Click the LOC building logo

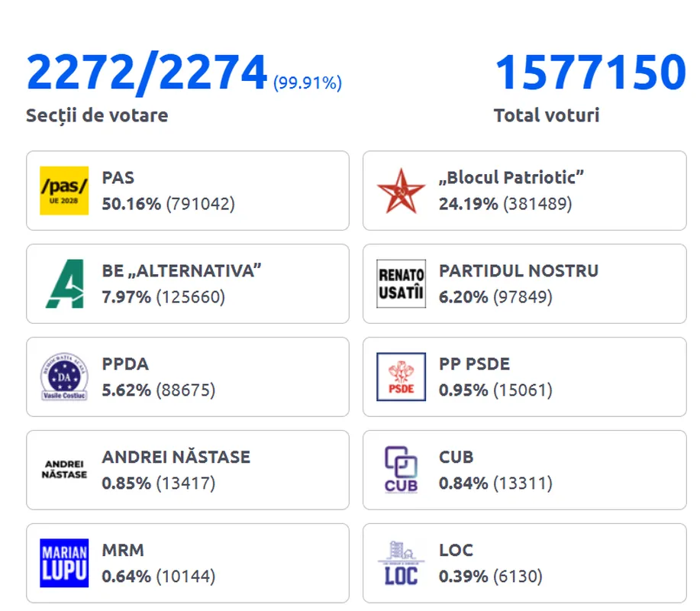pos(401,563)
